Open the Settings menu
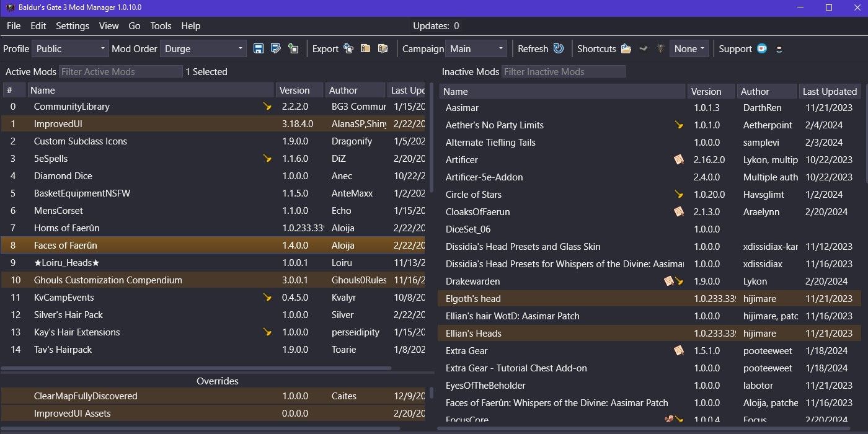 (73, 26)
